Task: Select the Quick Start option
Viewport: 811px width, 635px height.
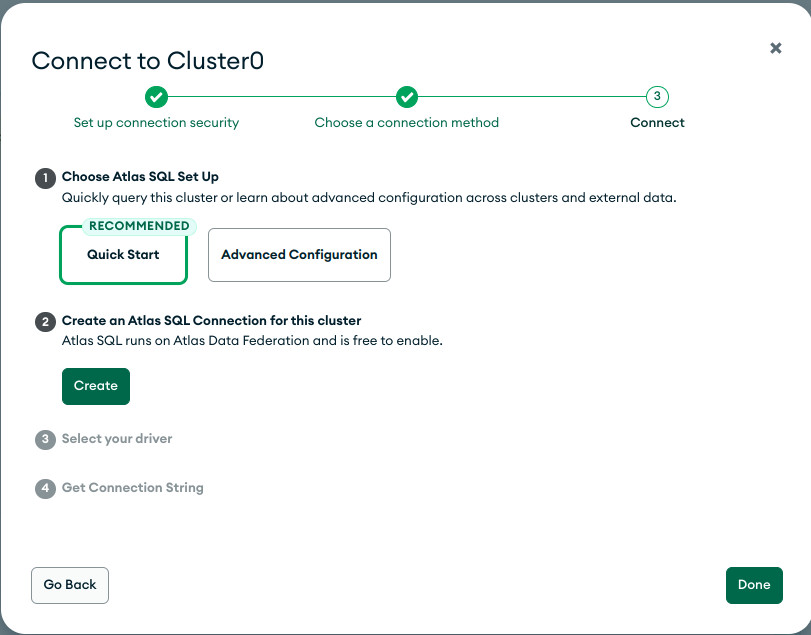Action: 123,254
